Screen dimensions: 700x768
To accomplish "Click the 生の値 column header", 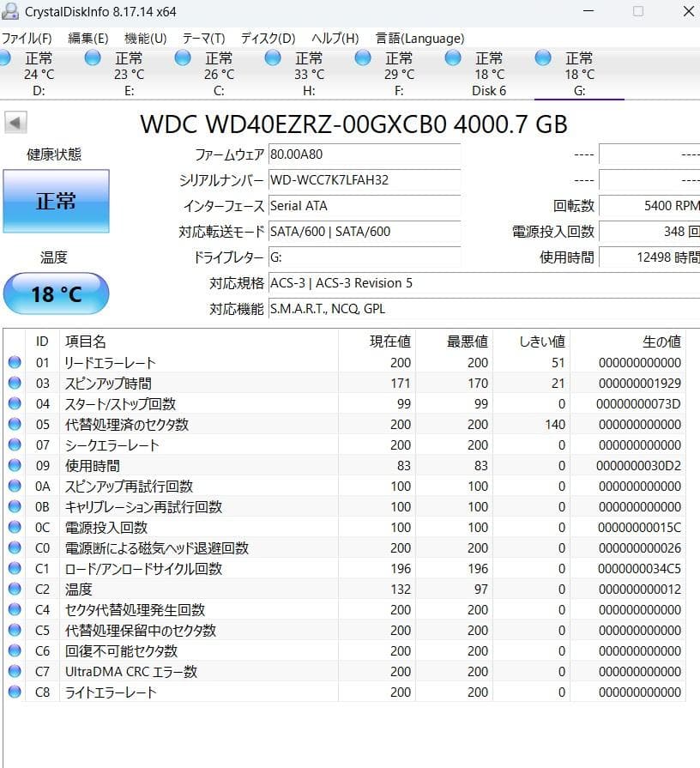I will [x=628, y=342].
